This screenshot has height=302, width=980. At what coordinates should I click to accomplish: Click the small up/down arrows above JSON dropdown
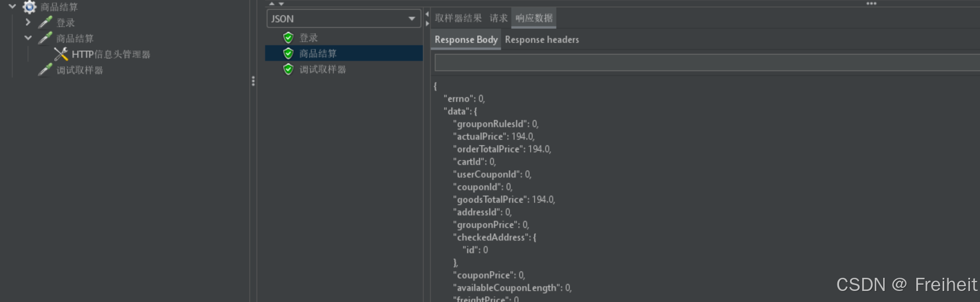pyautogui.click(x=276, y=4)
